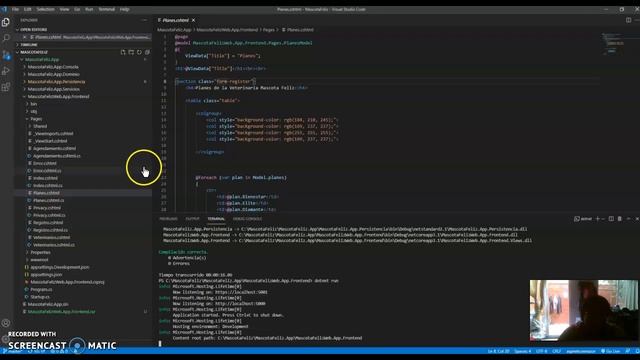The width and height of the screenshot is (640, 360).
Task: Open the Edit menu
Action: (27, 9)
